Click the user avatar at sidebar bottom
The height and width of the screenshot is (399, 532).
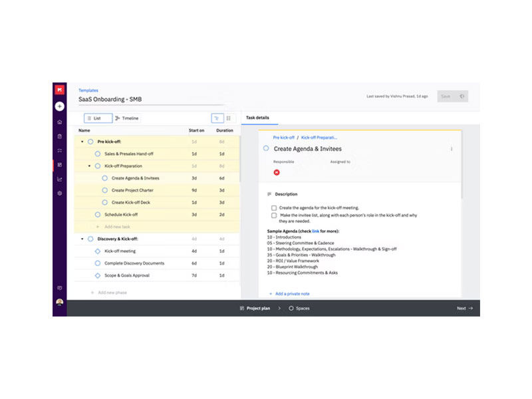pyautogui.click(x=60, y=303)
